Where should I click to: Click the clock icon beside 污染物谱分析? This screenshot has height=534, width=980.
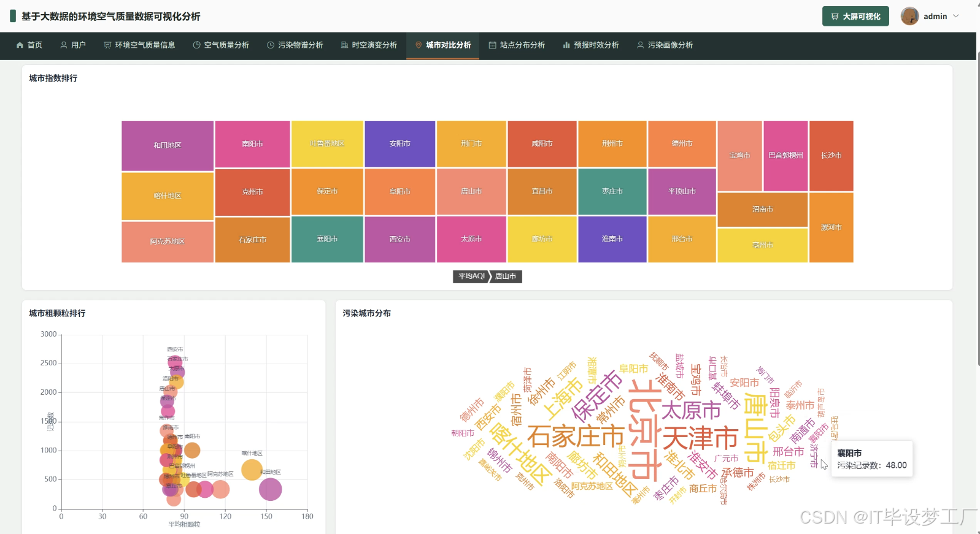(x=271, y=45)
